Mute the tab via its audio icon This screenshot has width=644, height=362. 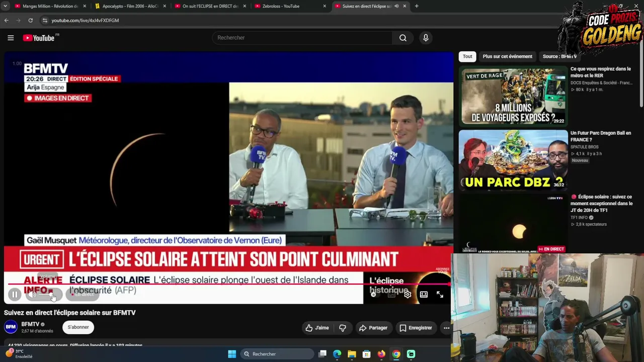(x=396, y=6)
